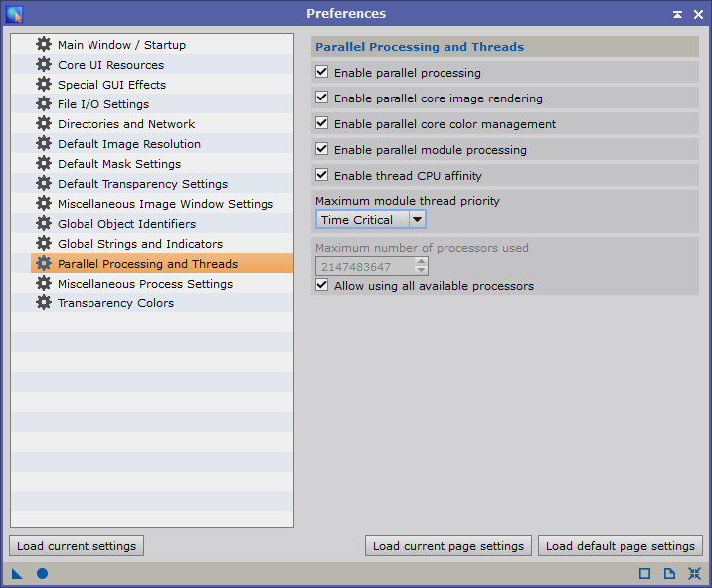
Task: Click the gear icon beside Transparency Colors
Action: pyautogui.click(x=44, y=303)
